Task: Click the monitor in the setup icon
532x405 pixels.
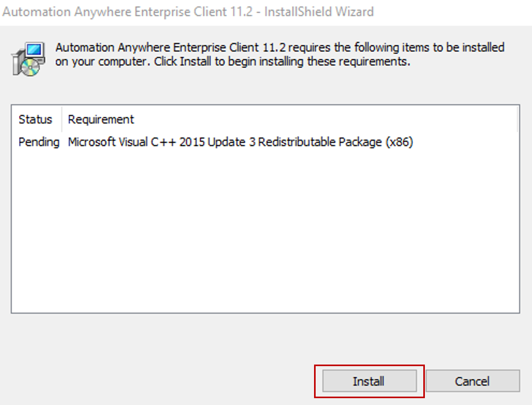Action: [x=34, y=51]
